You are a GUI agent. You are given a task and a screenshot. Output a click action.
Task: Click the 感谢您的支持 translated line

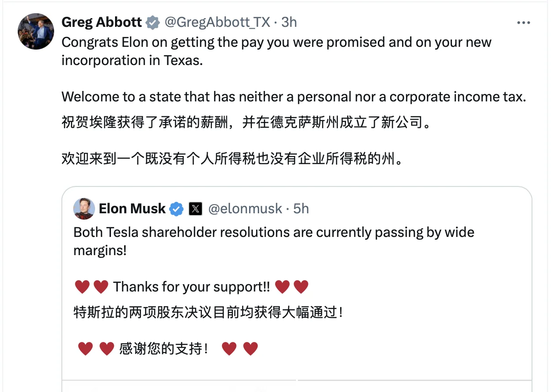click(x=164, y=349)
